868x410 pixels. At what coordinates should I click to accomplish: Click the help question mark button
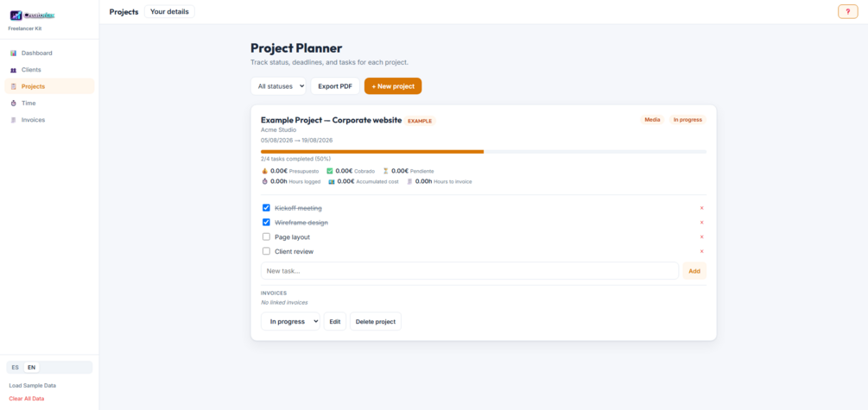(847, 11)
